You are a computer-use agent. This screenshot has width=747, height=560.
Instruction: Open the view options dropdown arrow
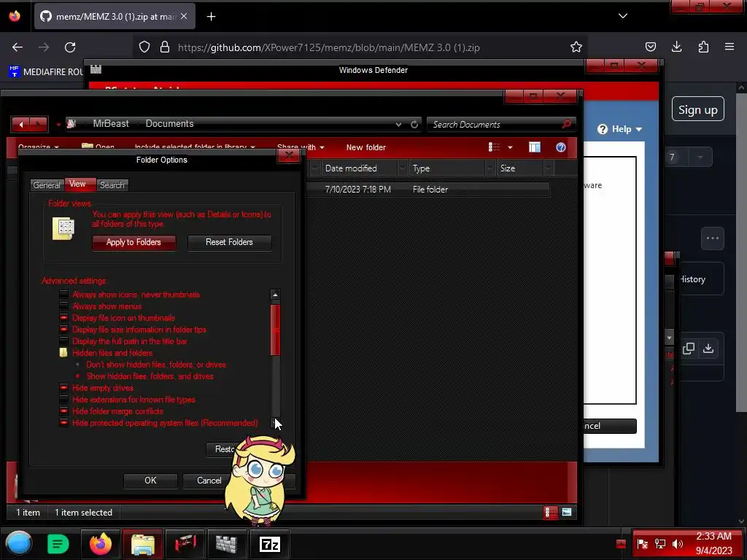pyautogui.click(x=510, y=147)
